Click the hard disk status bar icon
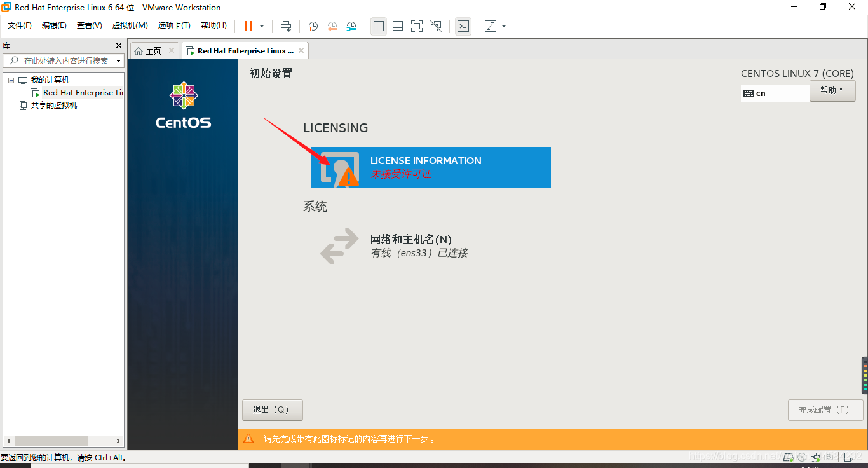The width and height of the screenshot is (868, 468). [790, 457]
